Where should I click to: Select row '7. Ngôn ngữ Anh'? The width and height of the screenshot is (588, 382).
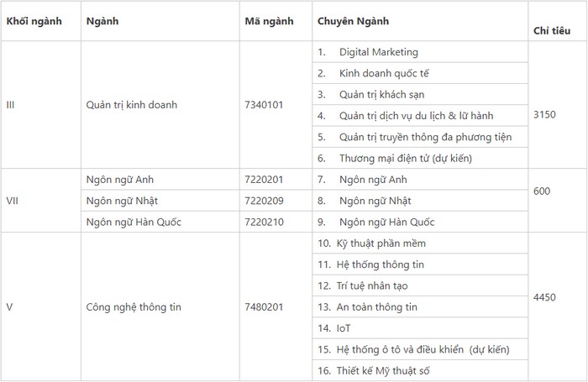click(x=420, y=180)
